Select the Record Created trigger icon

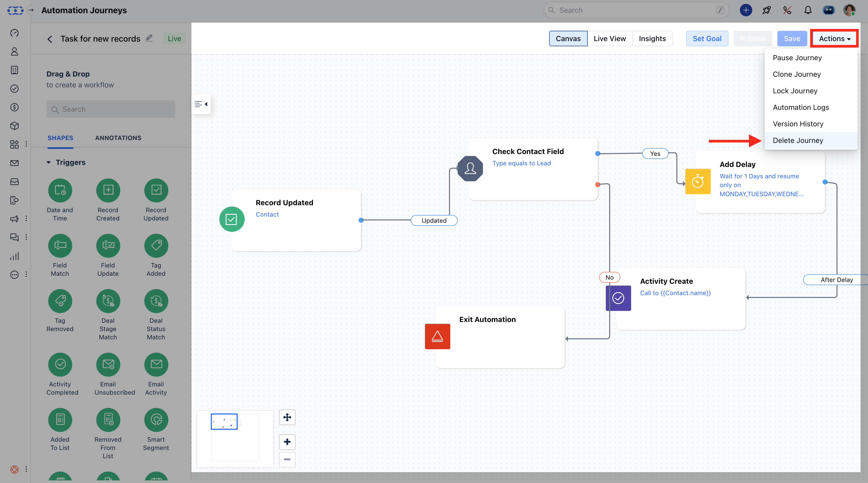coord(108,190)
